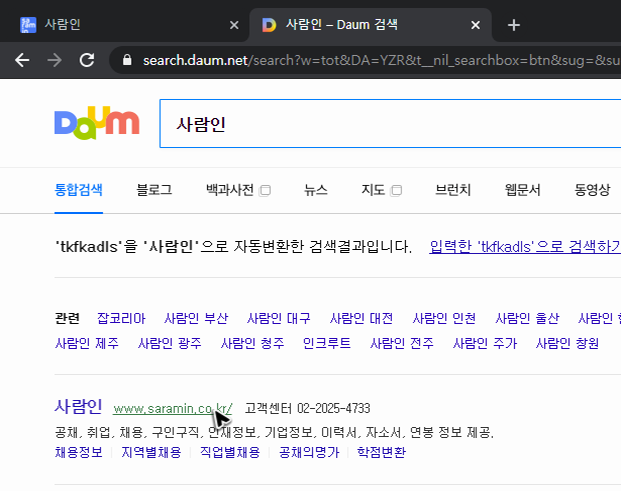This screenshot has width=621, height=491.
Task: Click related search 사람인 전주
Action: 402,343
